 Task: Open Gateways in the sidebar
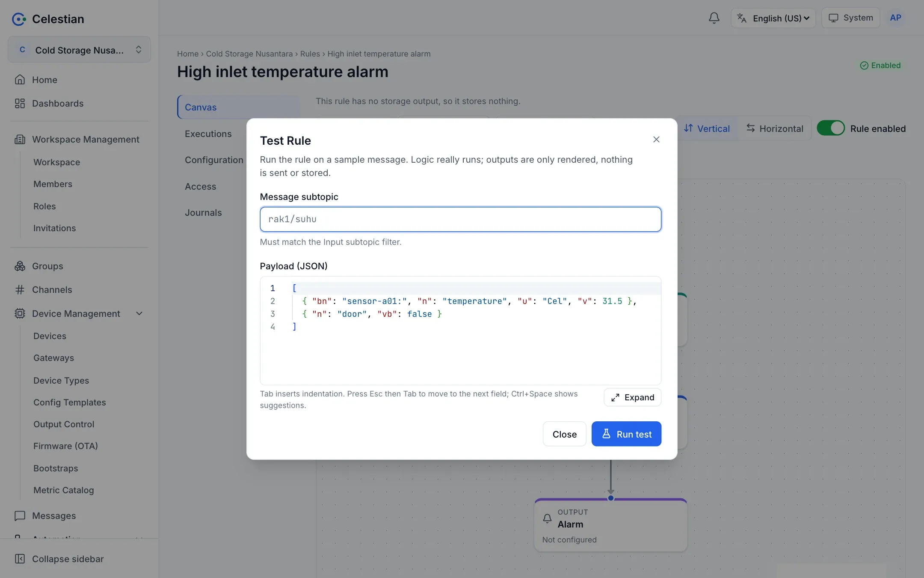53,358
